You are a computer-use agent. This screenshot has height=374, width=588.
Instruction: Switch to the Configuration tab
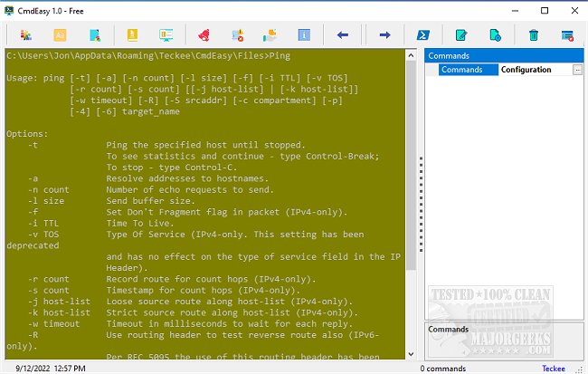tap(526, 70)
